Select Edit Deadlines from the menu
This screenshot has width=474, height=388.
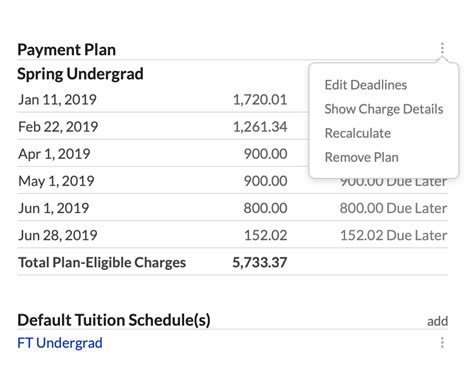[366, 85]
